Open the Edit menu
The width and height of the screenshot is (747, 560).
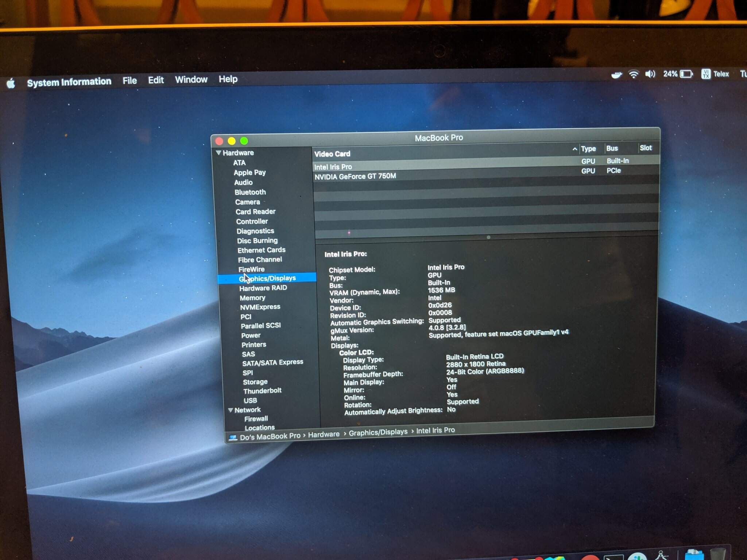[x=156, y=80]
